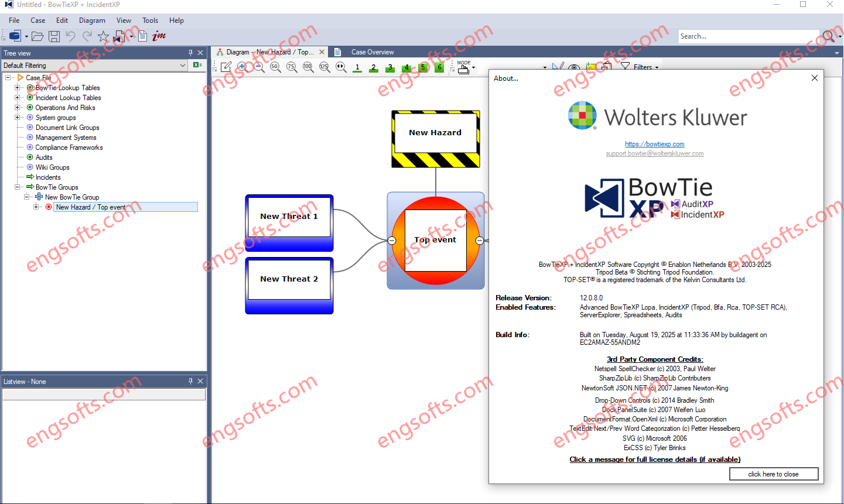
Task: Click the save floppy disk icon
Action: (x=54, y=36)
